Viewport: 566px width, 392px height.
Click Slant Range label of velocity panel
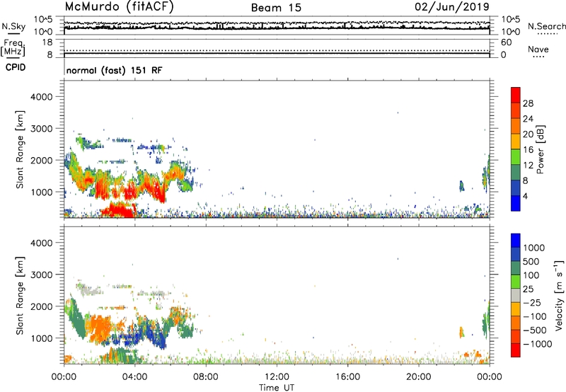pos(20,295)
